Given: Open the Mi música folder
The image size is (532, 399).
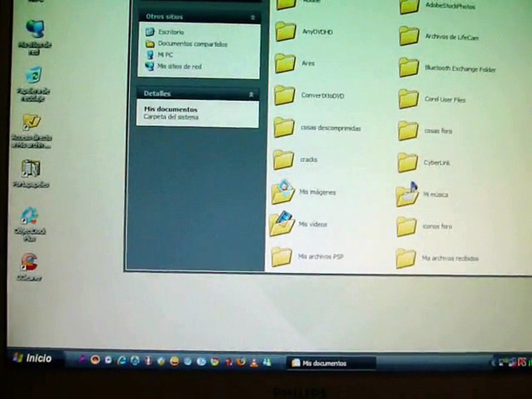Looking at the screenshot, I should 422,195.
